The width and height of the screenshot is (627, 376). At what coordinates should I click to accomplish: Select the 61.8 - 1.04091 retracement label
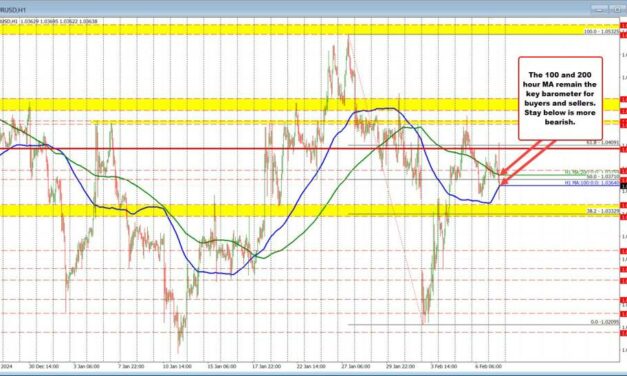603,142
